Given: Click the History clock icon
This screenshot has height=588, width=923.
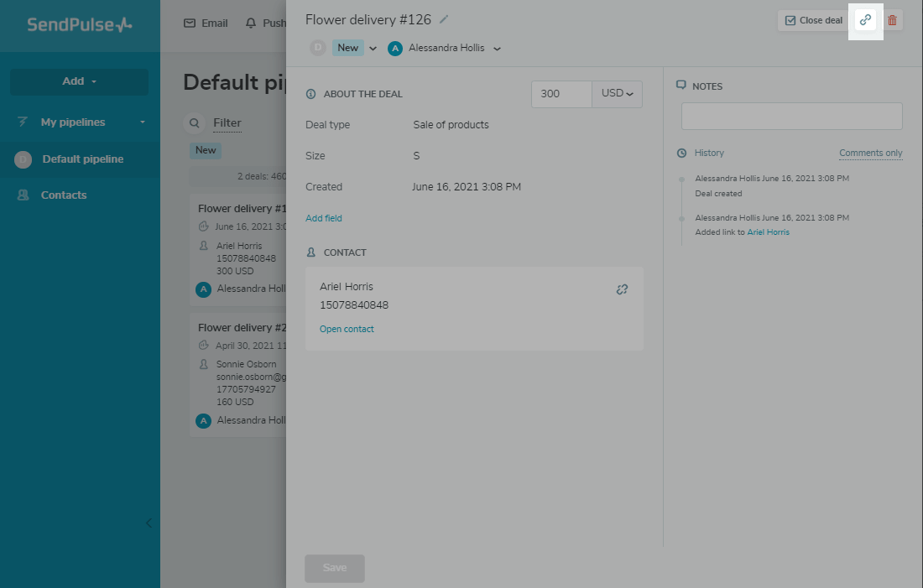Looking at the screenshot, I should tap(681, 154).
